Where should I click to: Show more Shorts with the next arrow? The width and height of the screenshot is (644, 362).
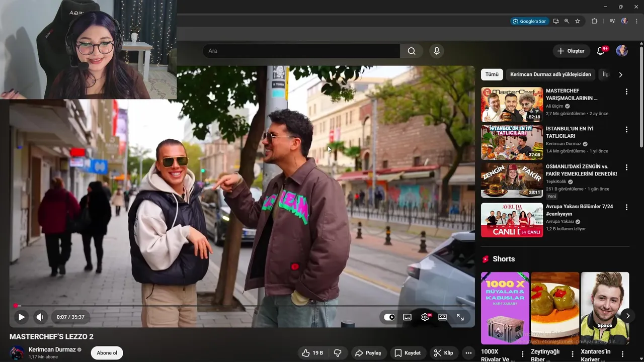(x=627, y=316)
